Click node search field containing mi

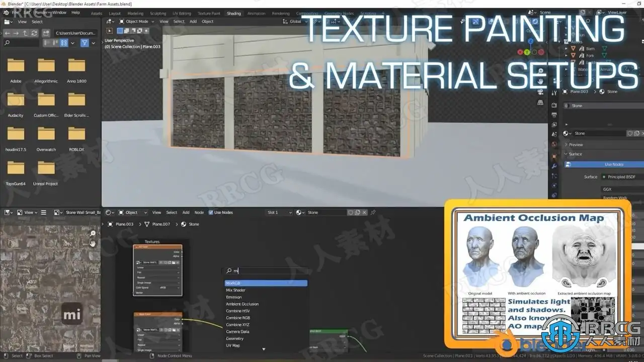coord(266,271)
